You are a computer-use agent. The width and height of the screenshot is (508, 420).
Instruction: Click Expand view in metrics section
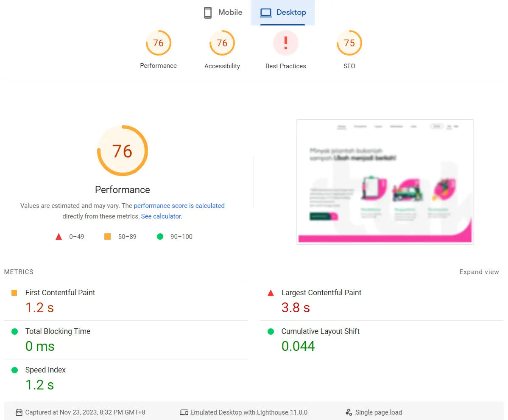click(479, 272)
